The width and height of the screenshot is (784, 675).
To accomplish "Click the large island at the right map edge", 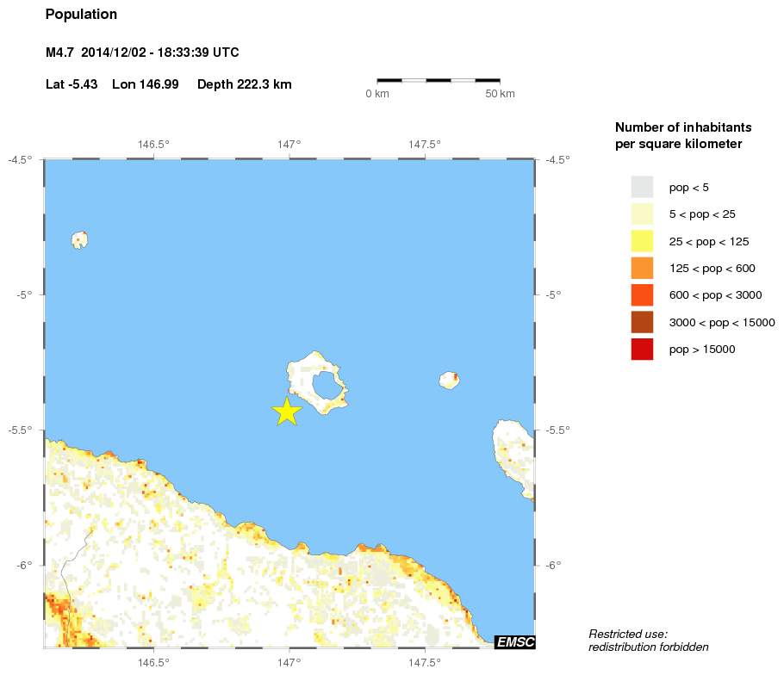I will point(513,449).
